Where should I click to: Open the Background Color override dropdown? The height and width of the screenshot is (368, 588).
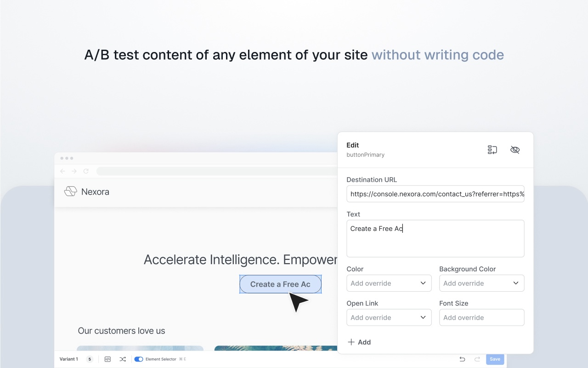(x=482, y=283)
